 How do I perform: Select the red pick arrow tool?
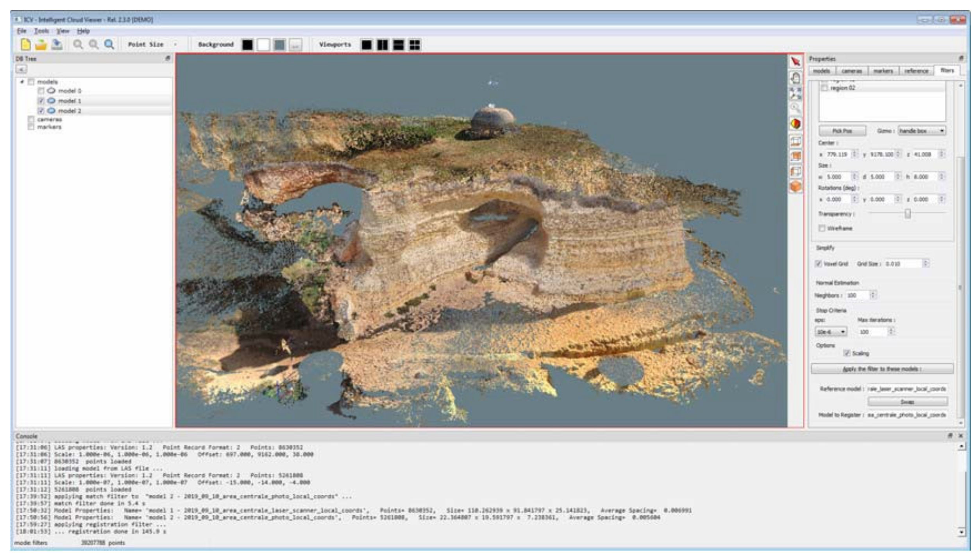[795, 62]
